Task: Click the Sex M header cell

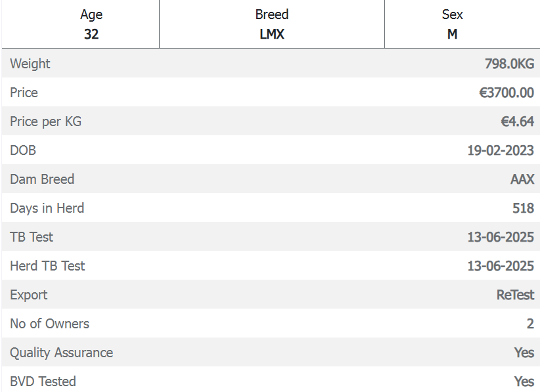Action: pyautogui.click(x=452, y=24)
